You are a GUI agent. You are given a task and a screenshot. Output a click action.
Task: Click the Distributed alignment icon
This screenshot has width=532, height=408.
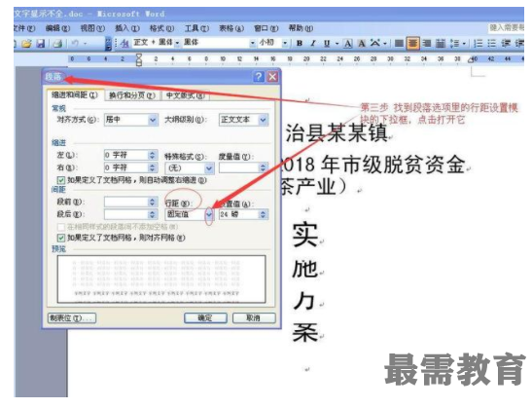pos(440,44)
